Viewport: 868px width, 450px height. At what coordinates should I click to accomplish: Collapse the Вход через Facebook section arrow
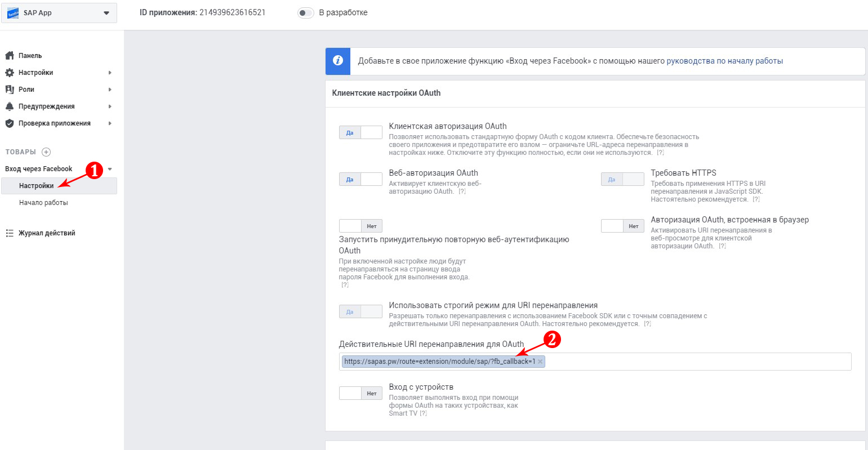click(x=110, y=169)
